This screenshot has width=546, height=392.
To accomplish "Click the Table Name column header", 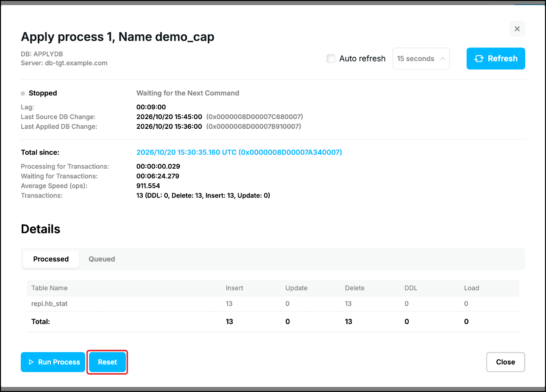I will tap(49, 288).
